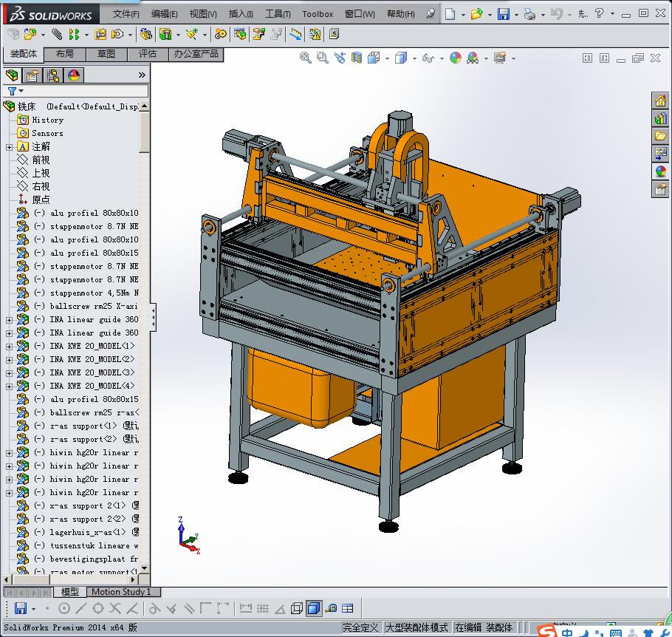The image size is (672, 637).
Task: Click the Section View icon
Action: [x=357, y=58]
